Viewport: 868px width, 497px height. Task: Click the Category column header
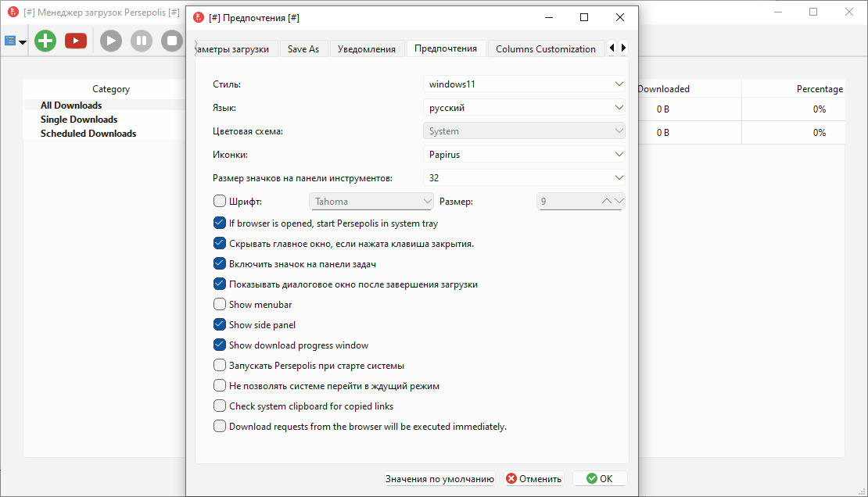click(111, 89)
